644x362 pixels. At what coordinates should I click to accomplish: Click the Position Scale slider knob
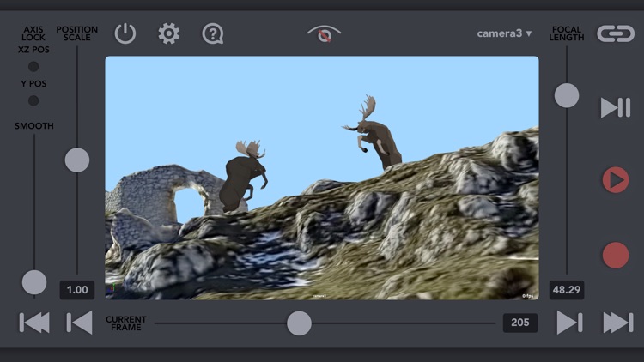tap(77, 160)
